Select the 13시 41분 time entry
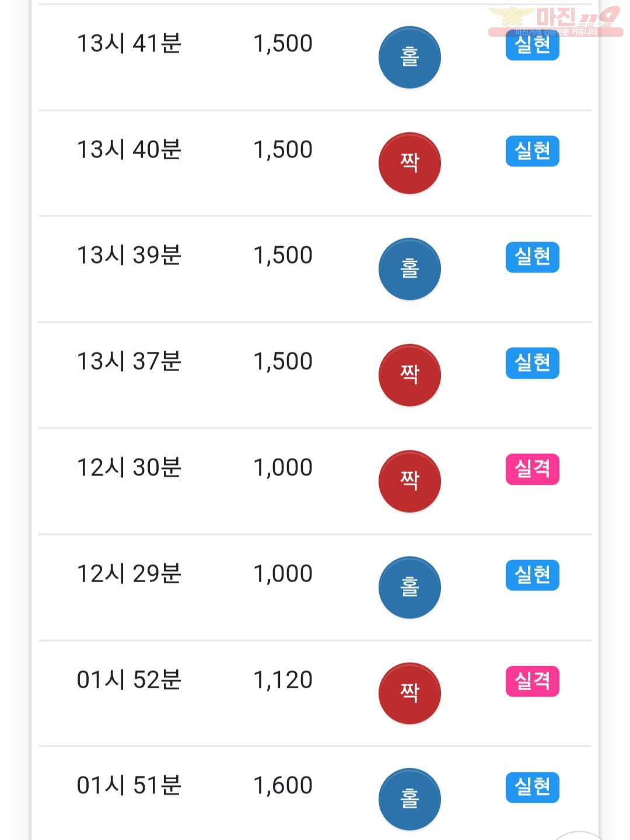630x840 pixels. [x=129, y=44]
